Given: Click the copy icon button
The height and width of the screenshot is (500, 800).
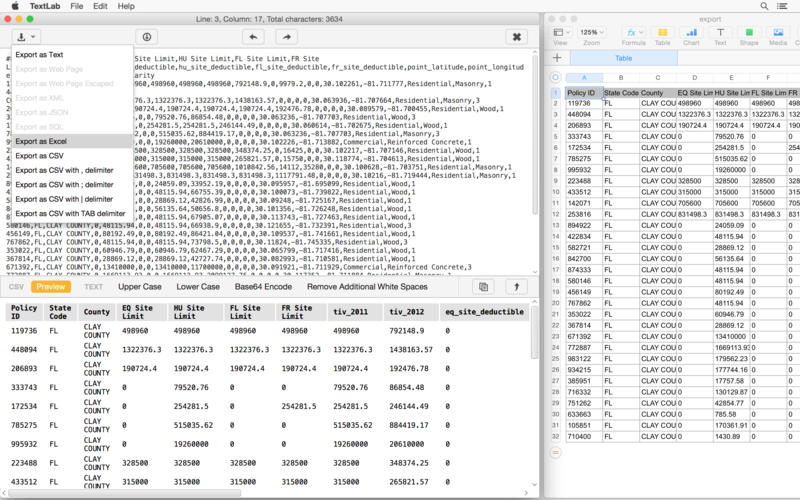Looking at the screenshot, I should (x=483, y=287).
